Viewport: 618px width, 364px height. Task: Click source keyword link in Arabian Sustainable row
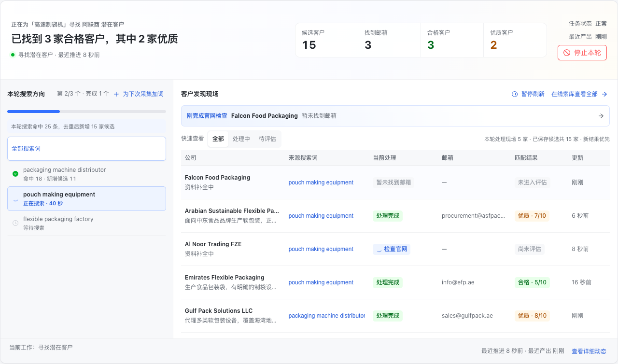click(321, 216)
